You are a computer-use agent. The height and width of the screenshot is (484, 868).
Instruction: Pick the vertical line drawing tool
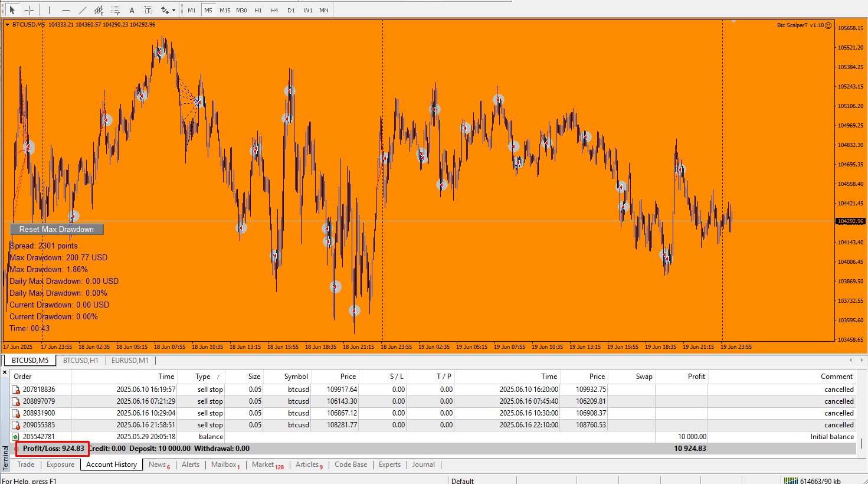pyautogui.click(x=50, y=10)
